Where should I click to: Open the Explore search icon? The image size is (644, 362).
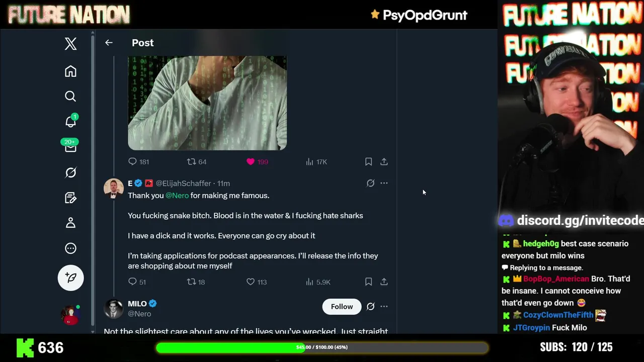click(x=70, y=96)
